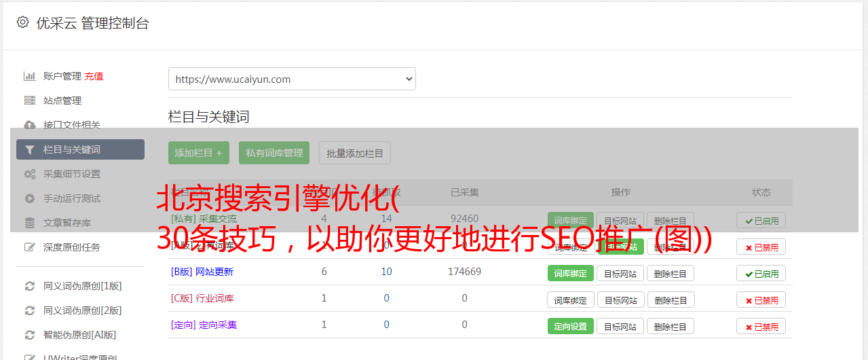Click the collected count 92460
This screenshot has width=868, height=360.
pyautogui.click(x=464, y=219)
